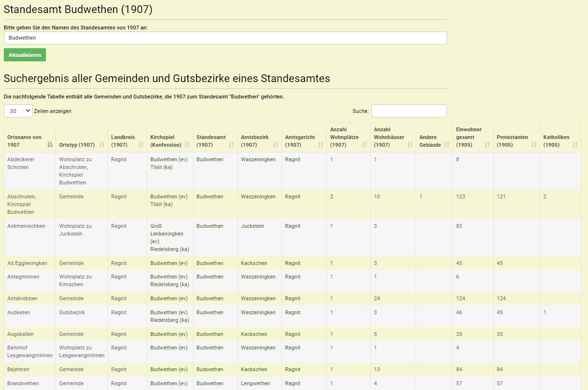Image resolution: width=588 pixels, height=390 pixels.
Task: Select the Alt Eggleningken place name cell
Action: click(x=27, y=263)
